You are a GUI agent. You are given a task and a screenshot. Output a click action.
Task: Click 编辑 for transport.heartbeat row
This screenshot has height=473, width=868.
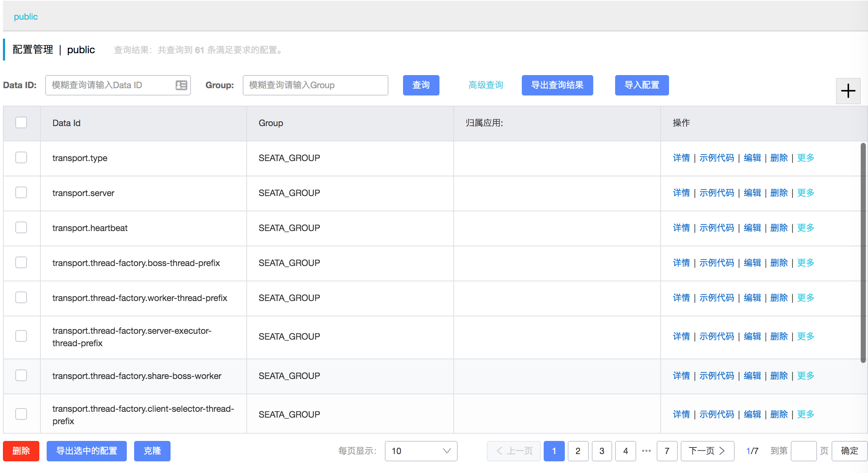coord(752,228)
